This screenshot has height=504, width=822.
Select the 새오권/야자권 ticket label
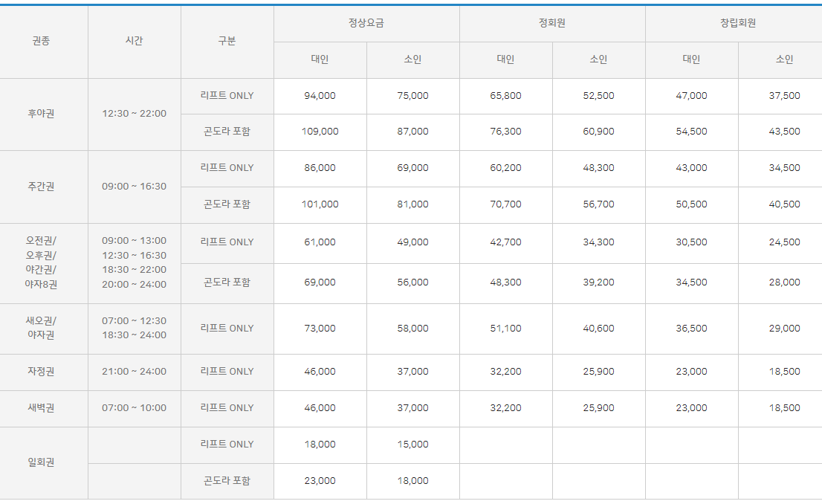(x=43, y=329)
